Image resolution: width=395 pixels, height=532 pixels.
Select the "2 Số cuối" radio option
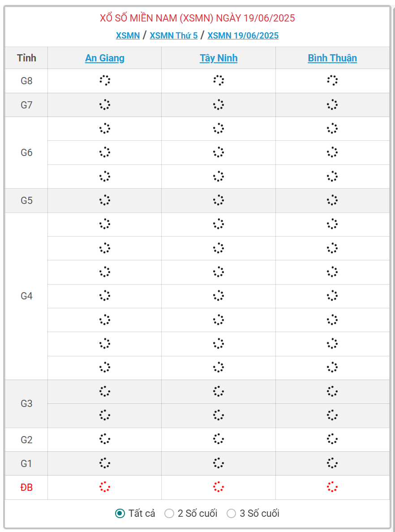pos(169,514)
